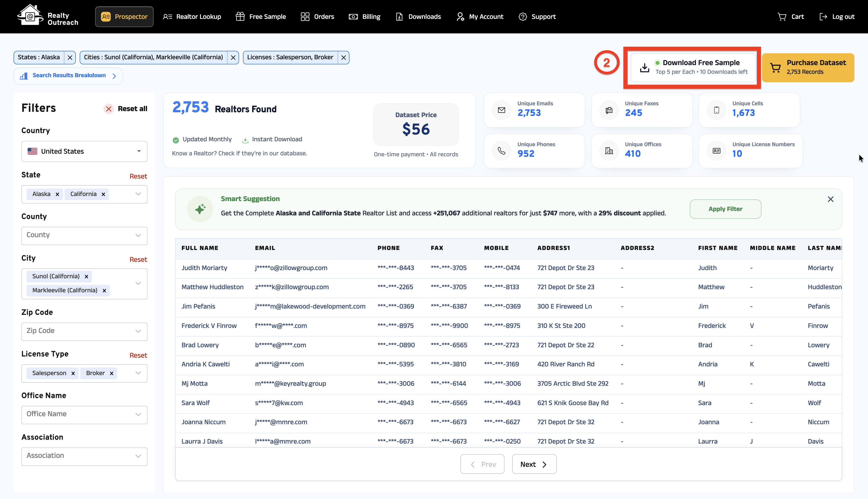Open the Billing page

click(x=364, y=16)
